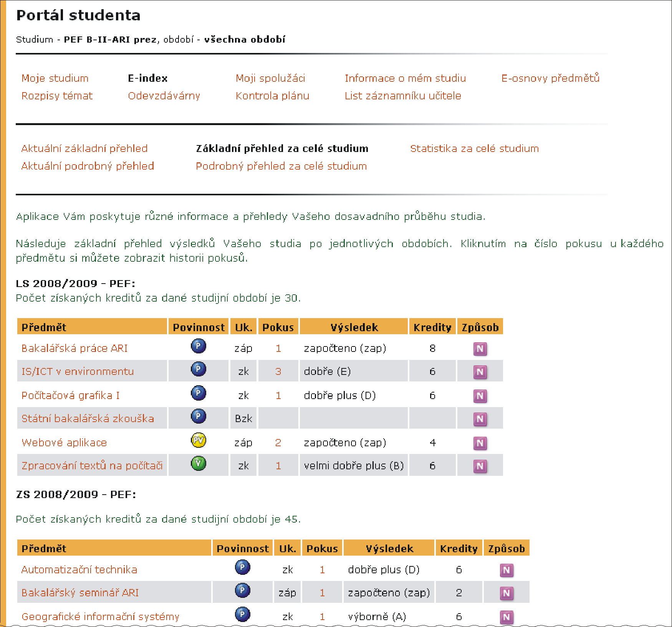The image size is (672, 627).
Task: Click the N icon in Geografické informační systémy row
Action: [506, 617]
